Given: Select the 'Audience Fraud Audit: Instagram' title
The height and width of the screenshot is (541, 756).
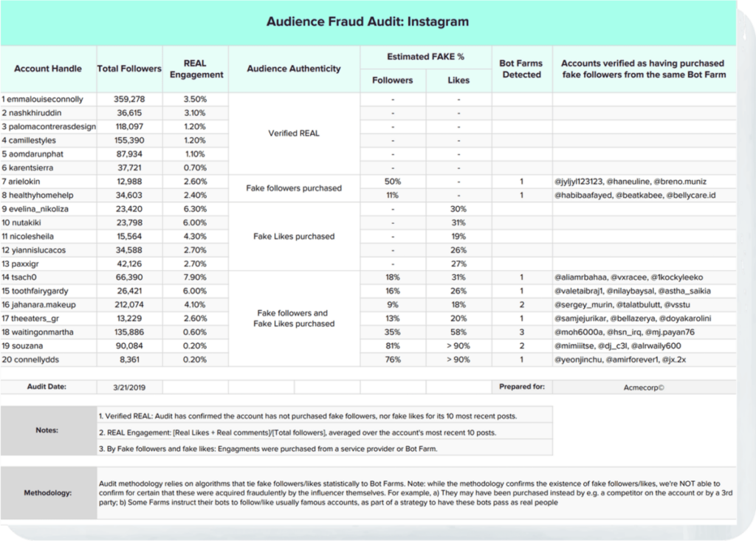Looking at the screenshot, I should pos(368,21).
